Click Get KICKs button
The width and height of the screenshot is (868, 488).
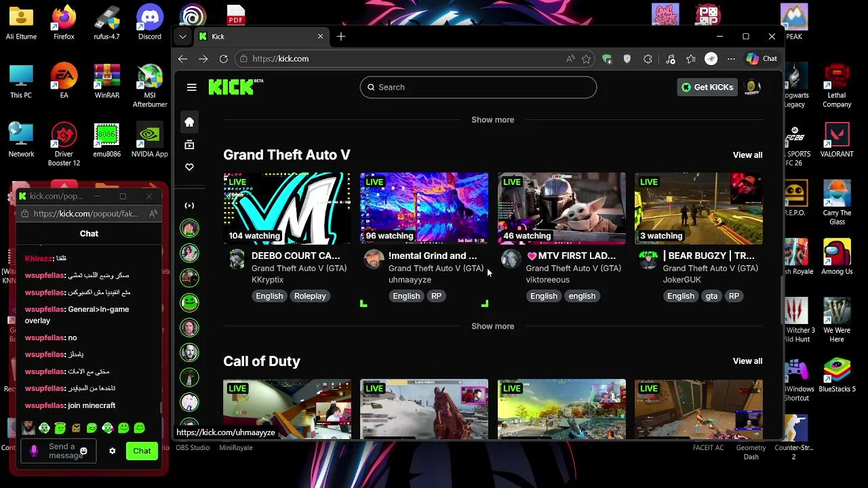707,87
